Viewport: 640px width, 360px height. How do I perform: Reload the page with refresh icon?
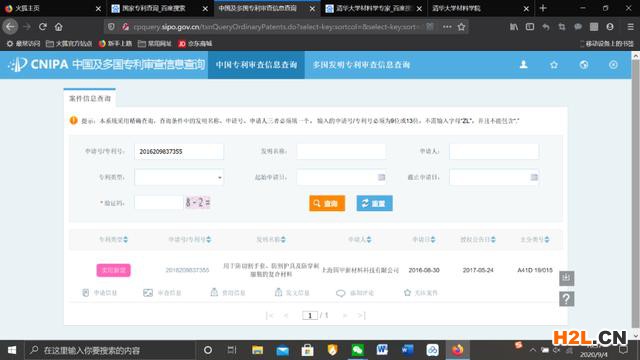42,27
